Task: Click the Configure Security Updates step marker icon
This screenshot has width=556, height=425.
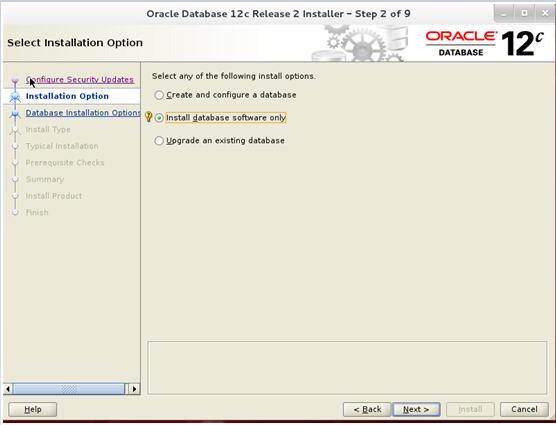Action: [x=15, y=81]
